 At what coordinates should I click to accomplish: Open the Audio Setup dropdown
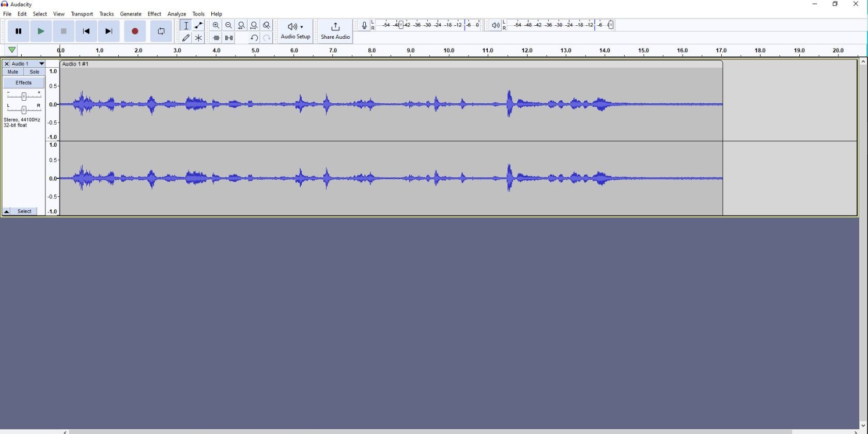(296, 31)
